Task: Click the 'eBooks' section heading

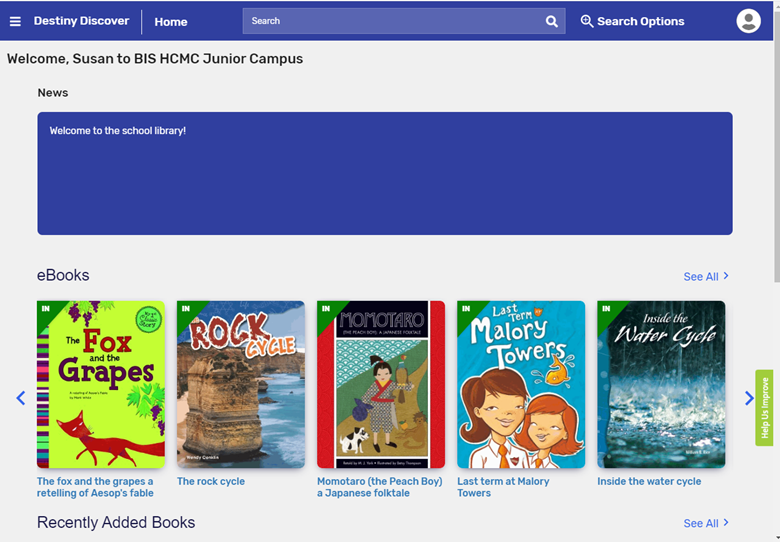Action: pos(63,275)
